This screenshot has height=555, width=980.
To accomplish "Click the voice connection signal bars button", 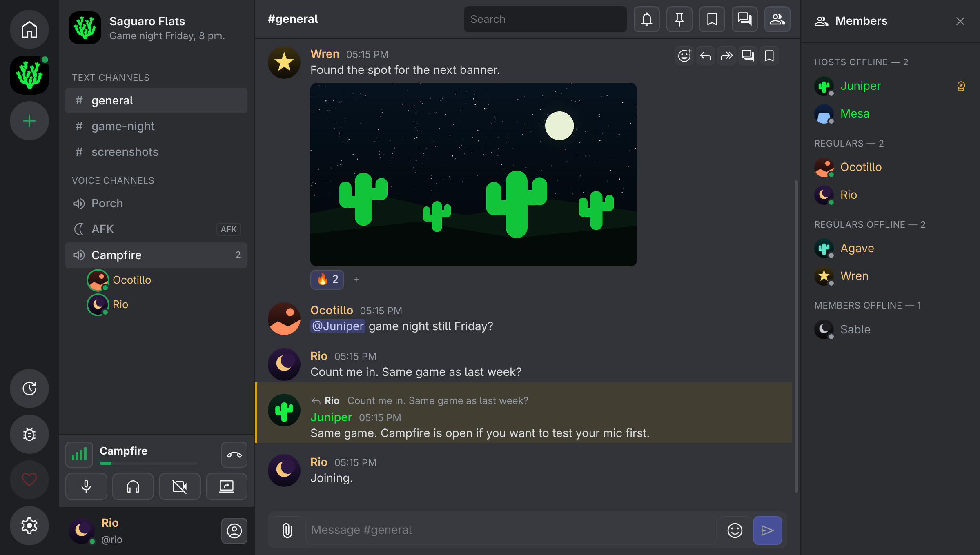I will pos(79,455).
